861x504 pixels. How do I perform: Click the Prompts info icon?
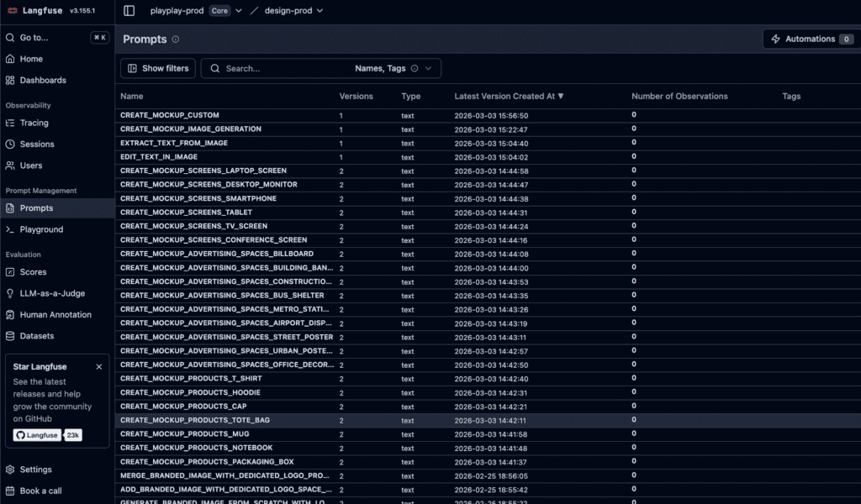tap(176, 39)
